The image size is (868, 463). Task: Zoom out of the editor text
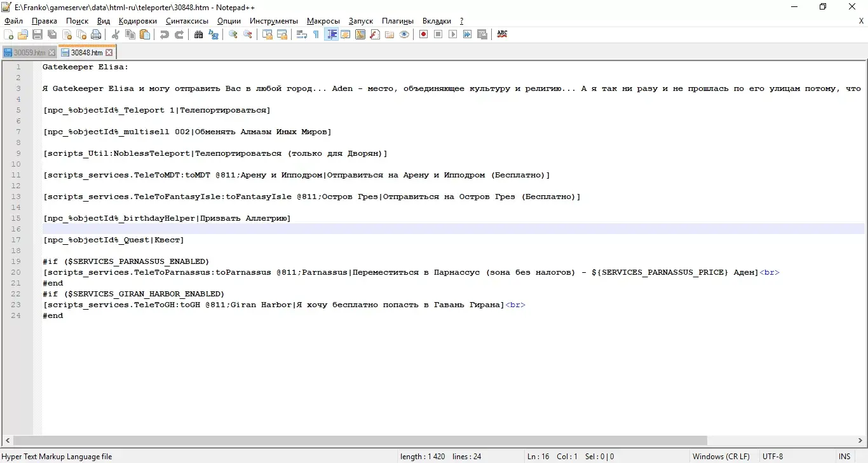tap(248, 34)
